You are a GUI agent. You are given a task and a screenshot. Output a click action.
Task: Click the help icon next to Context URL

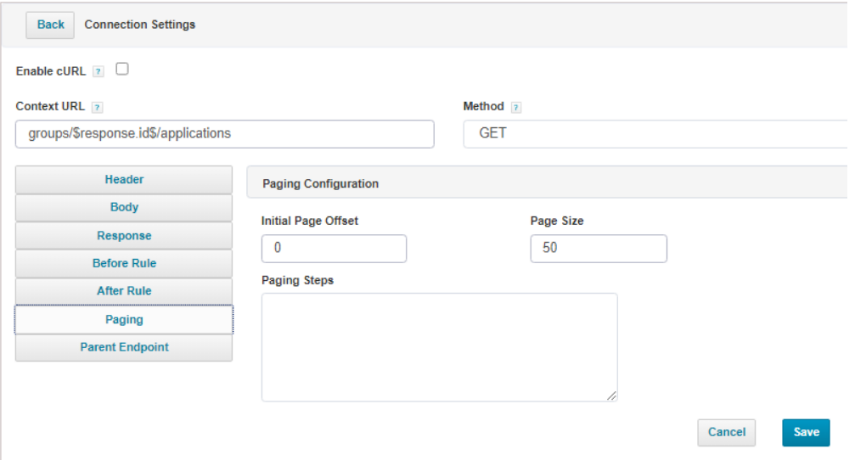pyautogui.click(x=97, y=107)
